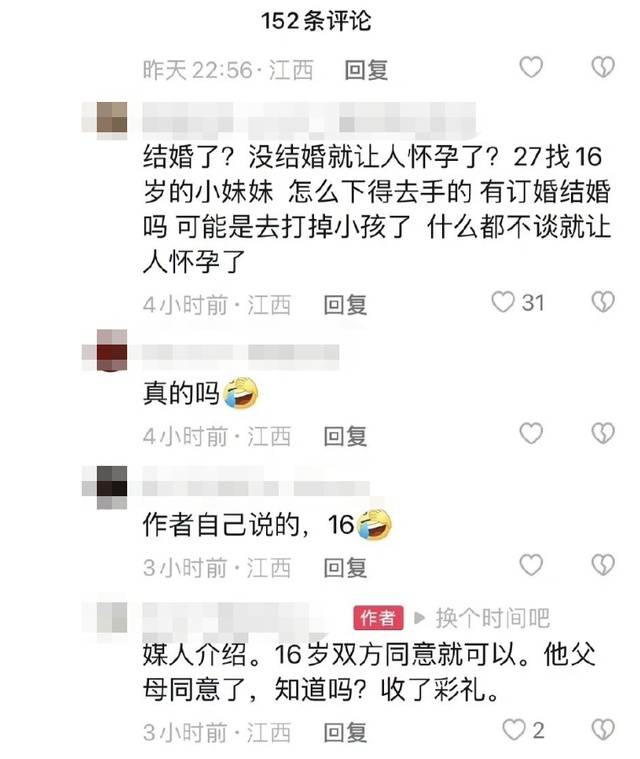Like the 作者自己说的 comment
Viewport: 640px width, 759px height.
(531, 565)
